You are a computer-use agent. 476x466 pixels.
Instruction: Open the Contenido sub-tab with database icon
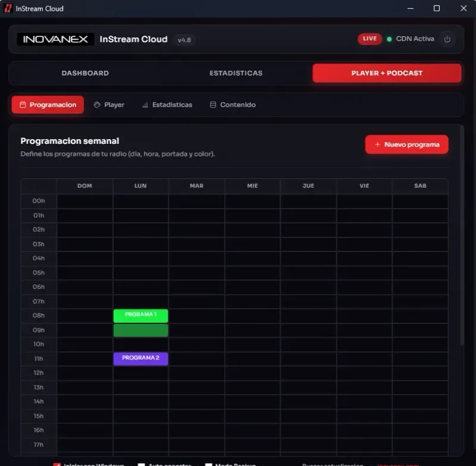pos(233,105)
